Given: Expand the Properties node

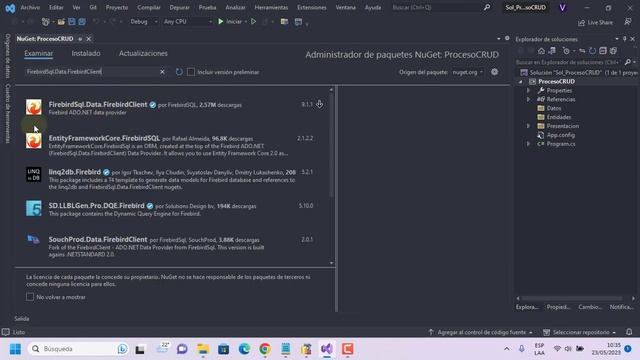Looking at the screenshot, I should 529,90.
